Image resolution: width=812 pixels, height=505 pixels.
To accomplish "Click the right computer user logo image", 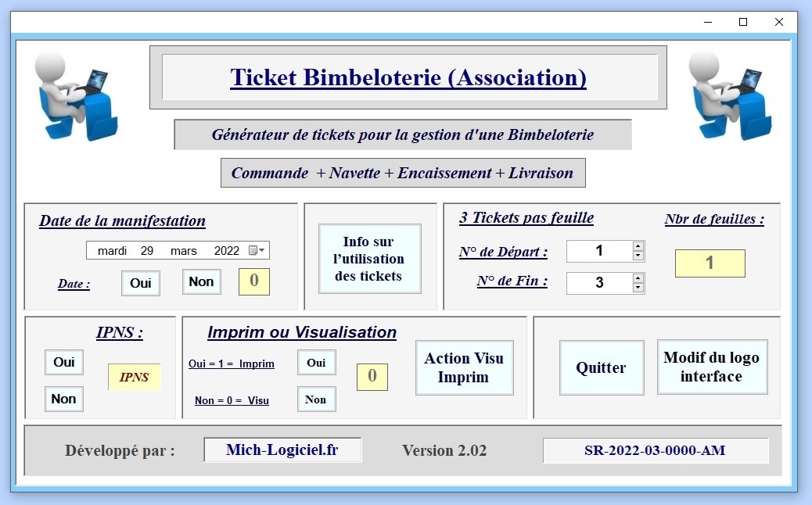I will (x=731, y=95).
